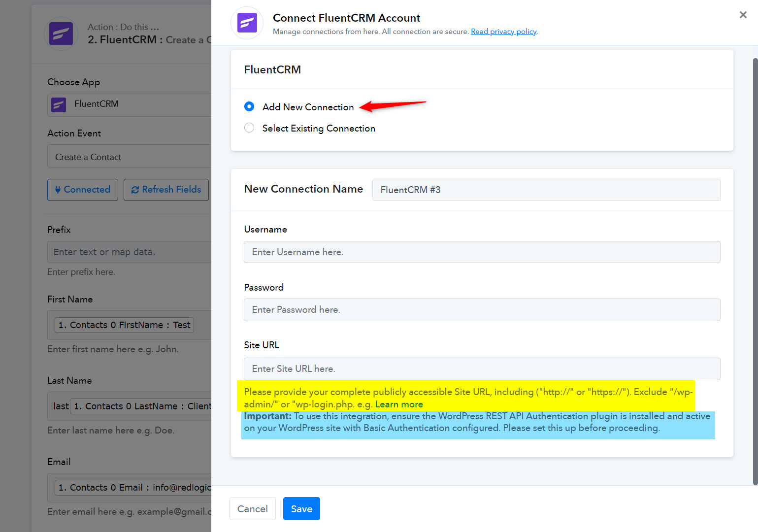Viewport: 758px width, 532px height.
Task: Click the Save button
Action: click(x=301, y=508)
